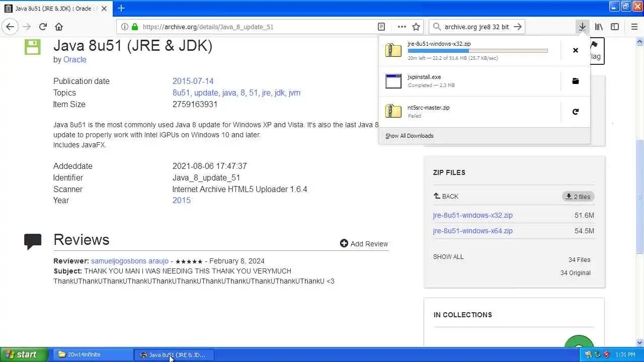The height and width of the screenshot is (362, 644).
Task: Download jre-8u51-windows-x64.zip from ZIP FILES
Action: 472,231
